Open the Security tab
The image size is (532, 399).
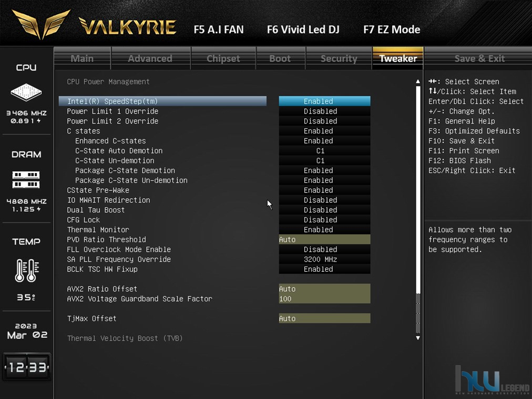click(339, 58)
